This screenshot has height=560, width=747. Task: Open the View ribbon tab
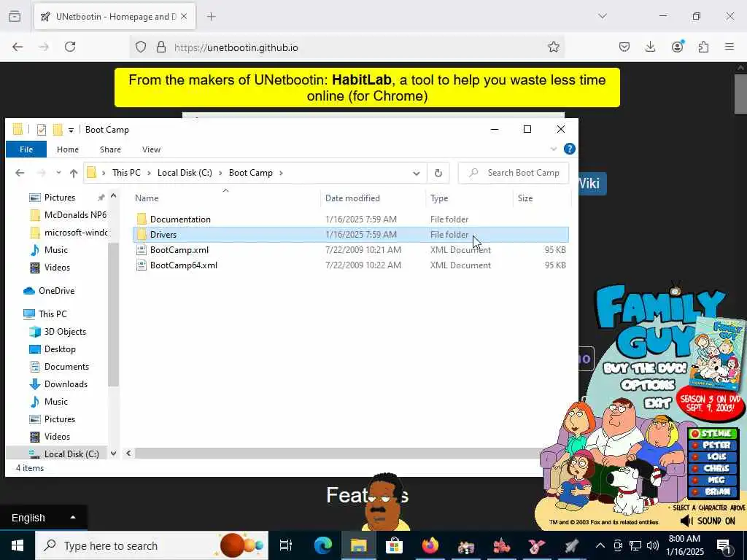[151, 149]
